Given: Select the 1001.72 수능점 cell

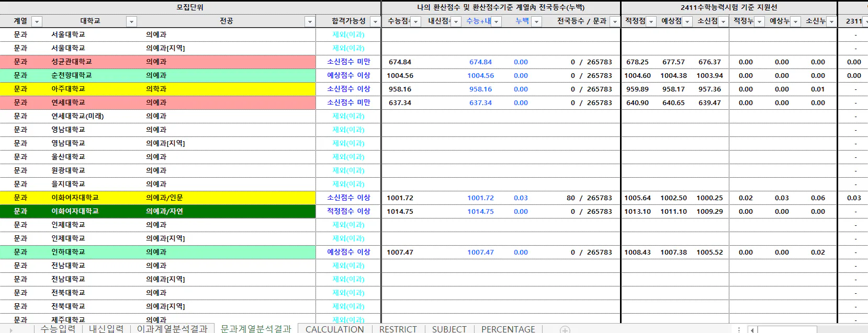Looking at the screenshot, I should point(401,198).
